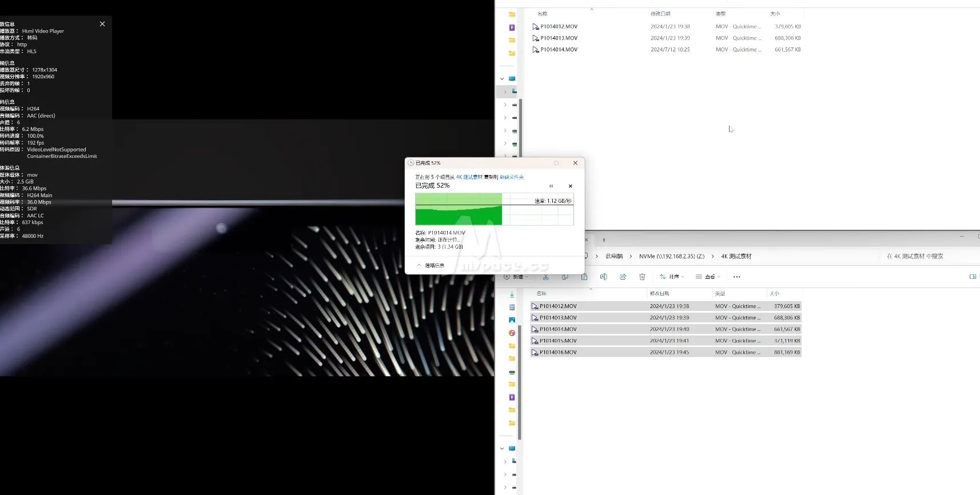Select P1014014.MOV in the upper Explorer window

(666, 49)
